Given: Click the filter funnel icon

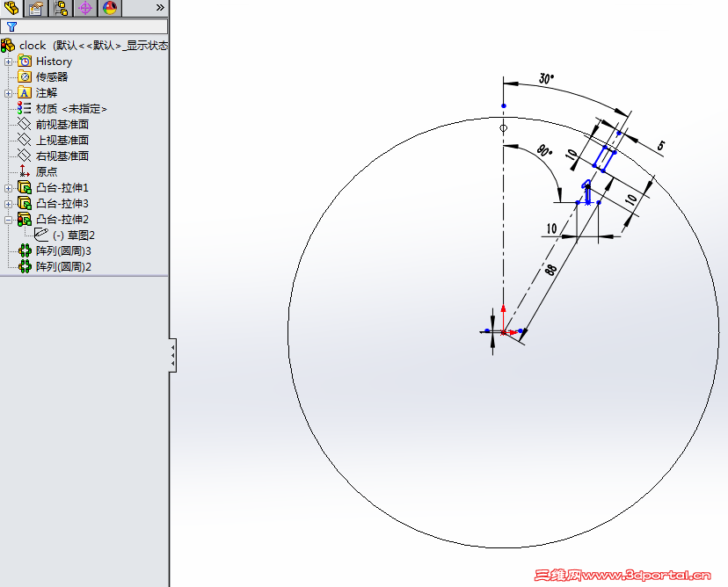Looking at the screenshot, I should click(x=12, y=27).
